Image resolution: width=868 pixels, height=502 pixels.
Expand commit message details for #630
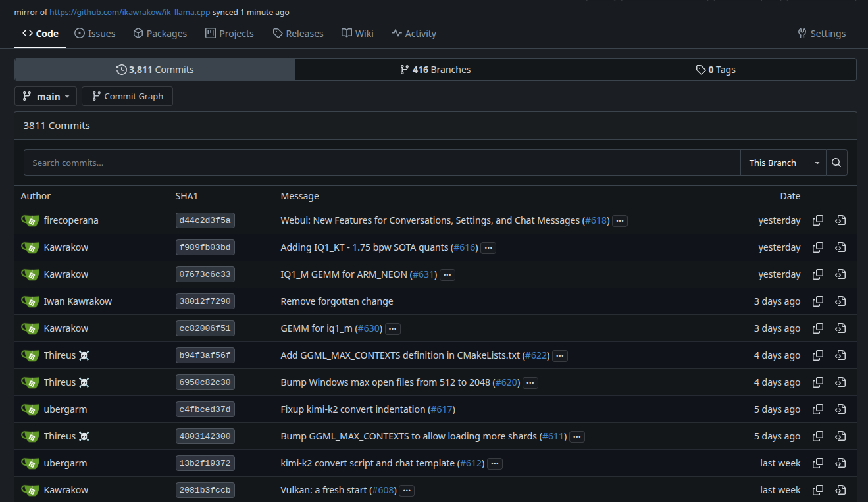393,329
